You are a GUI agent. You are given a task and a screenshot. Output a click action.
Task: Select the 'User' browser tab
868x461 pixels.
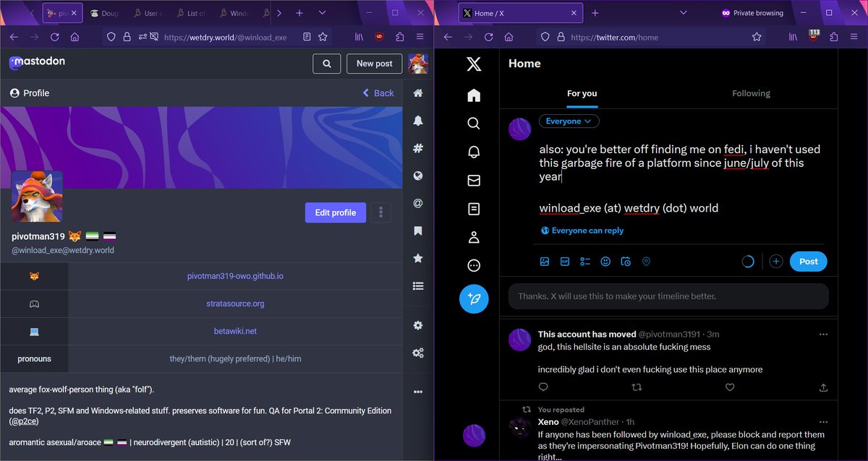(149, 13)
